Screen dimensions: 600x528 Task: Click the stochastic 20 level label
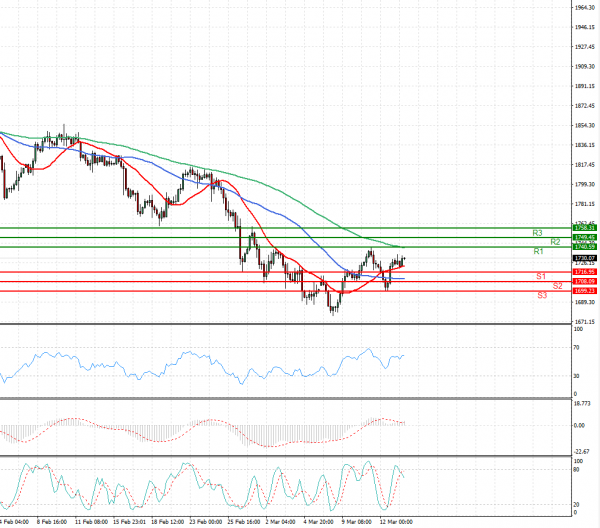(x=576, y=505)
